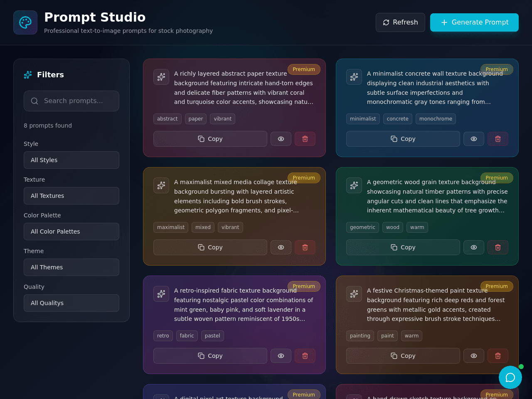Click the 'minimalist' tag
This screenshot has width=532, height=399.
tap(363, 119)
